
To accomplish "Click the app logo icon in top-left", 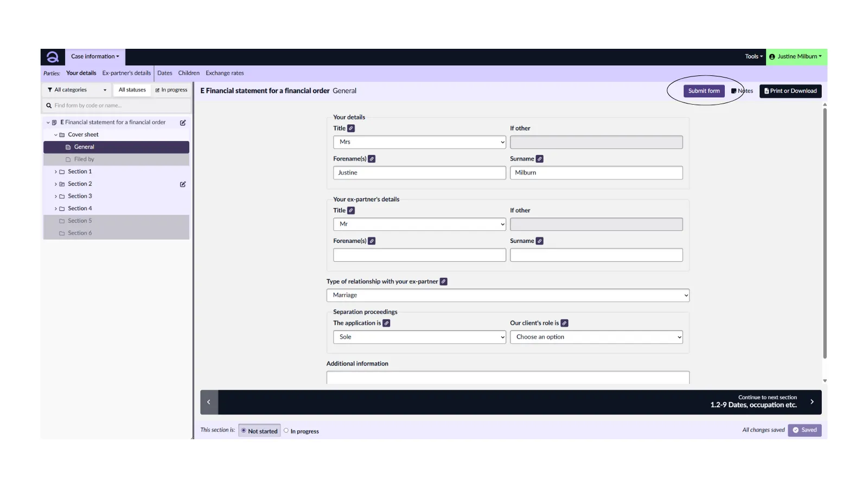I will tap(53, 57).
